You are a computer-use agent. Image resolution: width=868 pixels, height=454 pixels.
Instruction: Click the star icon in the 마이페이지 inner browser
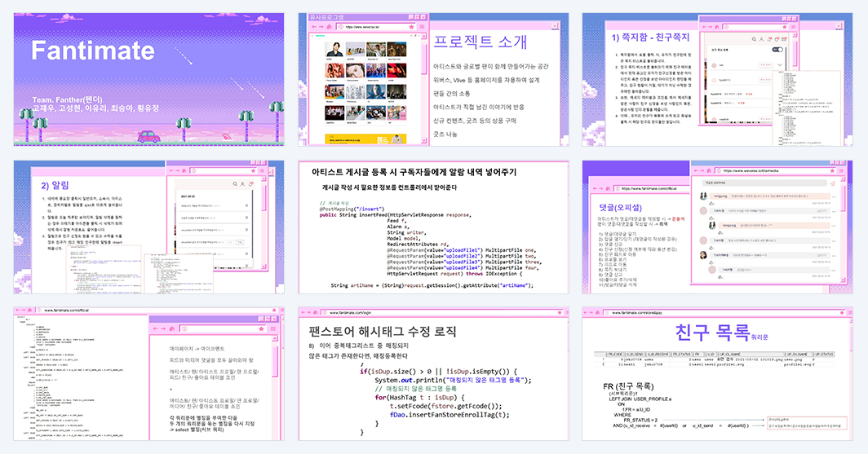[x=261, y=329]
